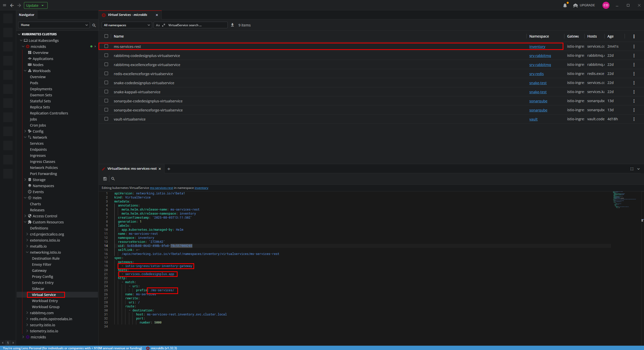Screen dimensions: 644x350
Task: Sort the table by Age column
Action: 610,36
